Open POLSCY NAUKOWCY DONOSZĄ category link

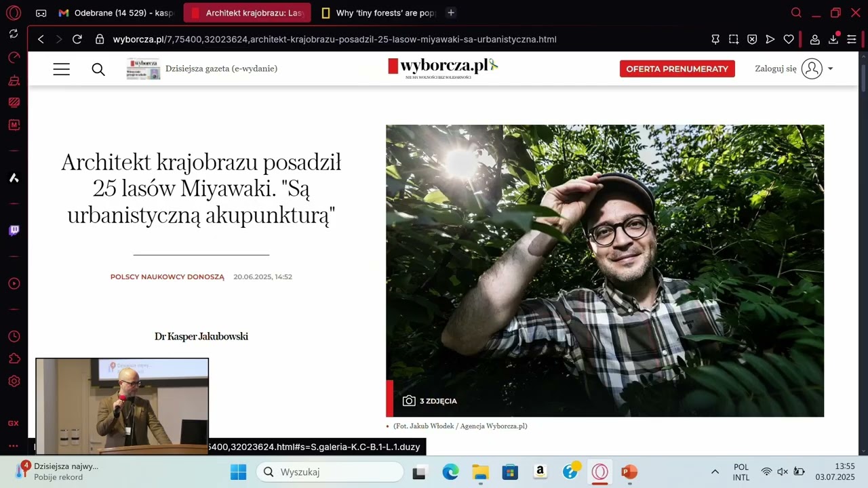(x=167, y=277)
